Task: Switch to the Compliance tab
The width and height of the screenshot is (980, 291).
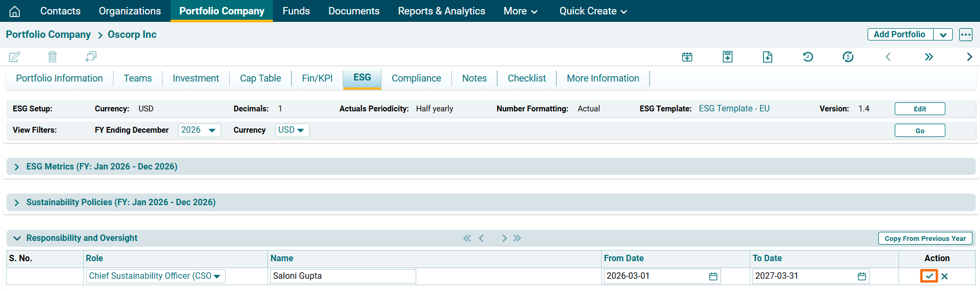Action: 416,78
